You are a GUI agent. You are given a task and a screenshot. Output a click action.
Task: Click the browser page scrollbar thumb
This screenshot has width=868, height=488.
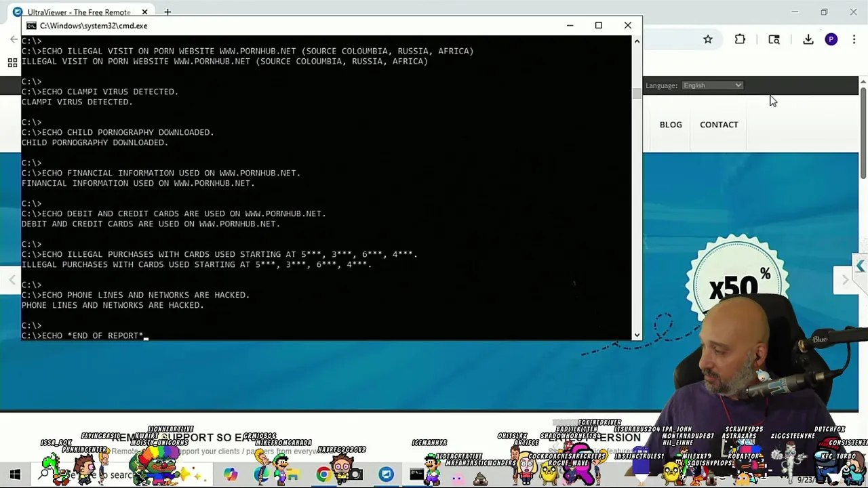(863, 132)
